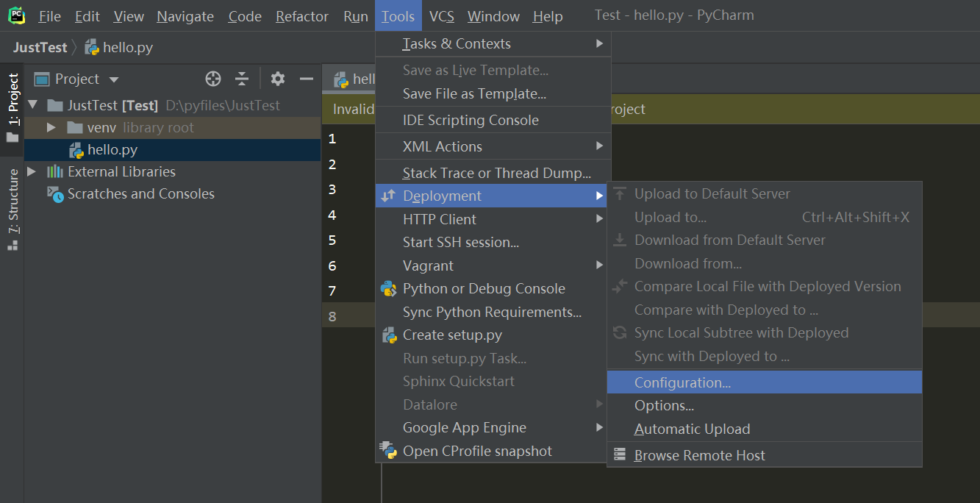Select External Libraries tree row
The image size is (980, 503).
click(x=172, y=171)
